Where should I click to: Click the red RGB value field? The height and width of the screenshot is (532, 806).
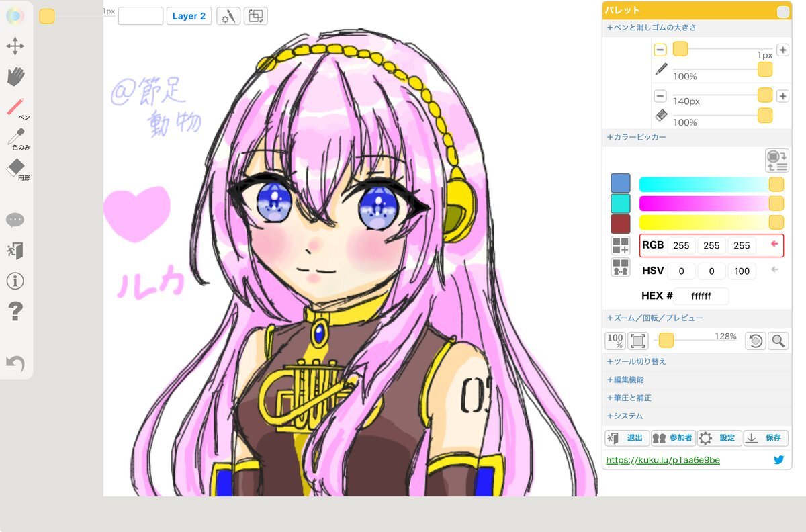(x=681, y=246)
